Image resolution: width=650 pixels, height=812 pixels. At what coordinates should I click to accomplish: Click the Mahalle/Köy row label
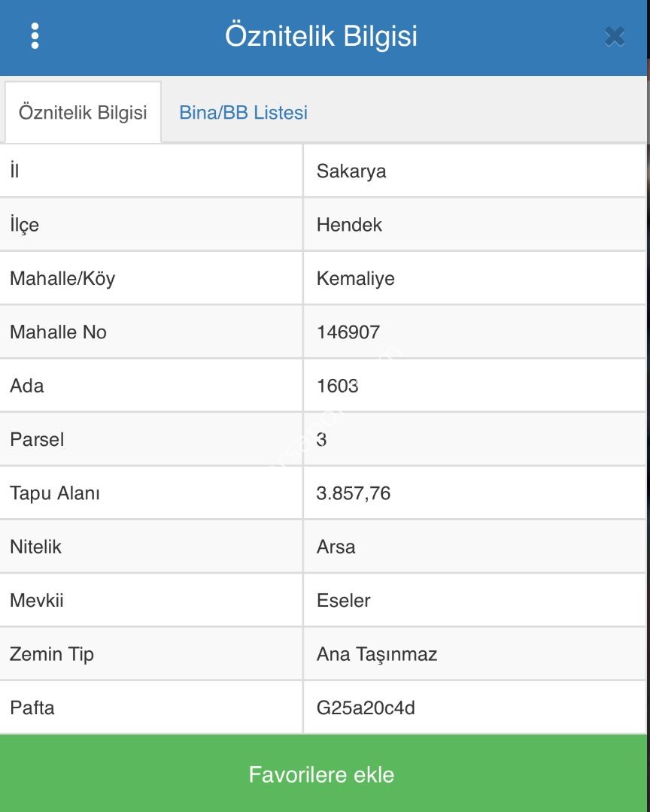62,279
